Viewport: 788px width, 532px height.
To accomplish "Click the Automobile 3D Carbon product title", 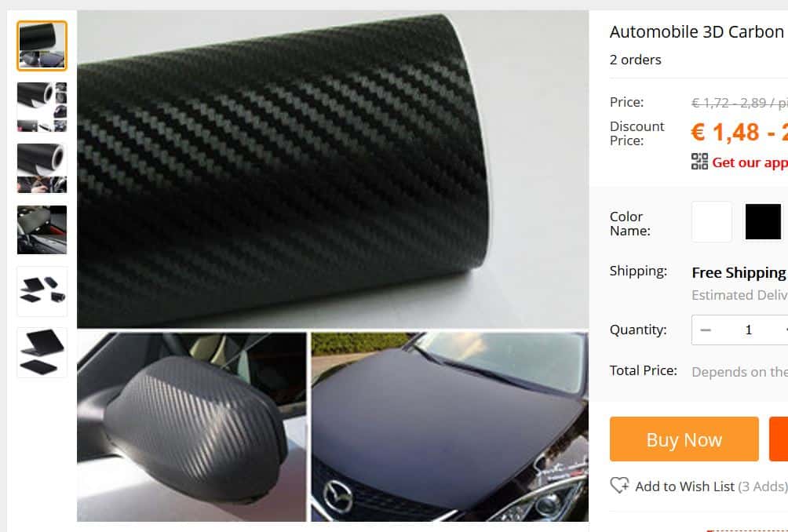I will click(699, 32).
